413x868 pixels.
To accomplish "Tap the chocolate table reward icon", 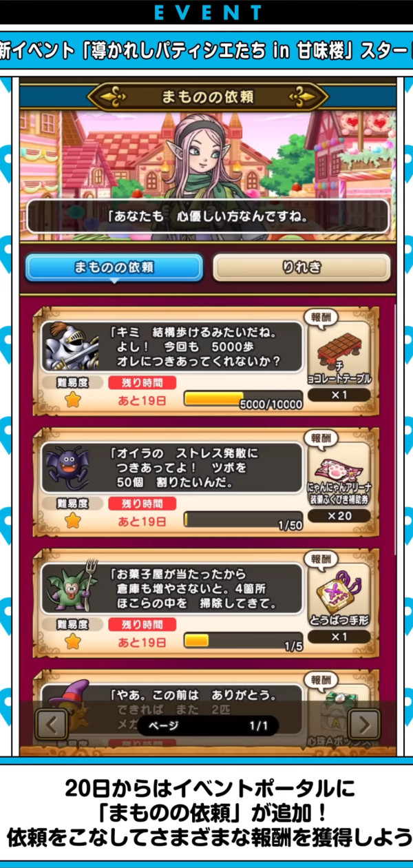I will [x=339, y=351].
